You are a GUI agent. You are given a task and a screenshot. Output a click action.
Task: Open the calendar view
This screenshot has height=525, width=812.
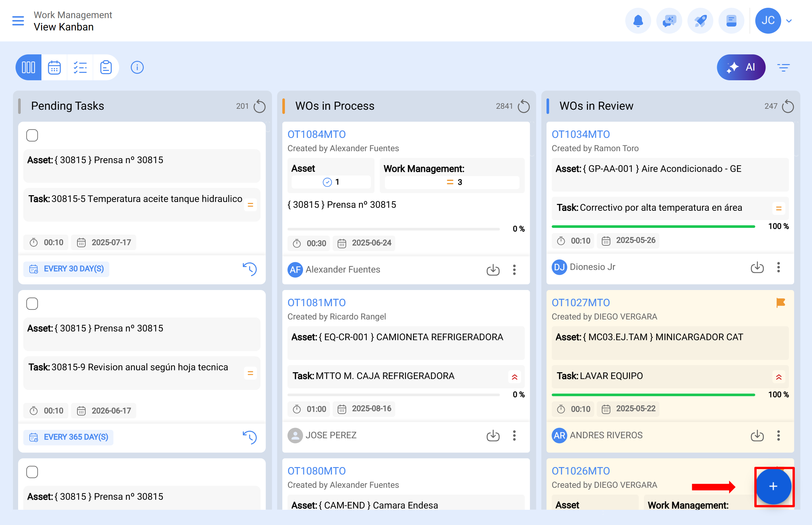(x=54, y=67)
